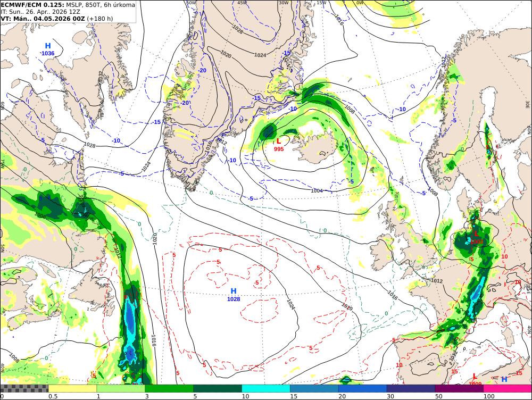The width and height of the screenshot is (532, 400).
Task: Click the blue -5 label southeast of Iceland
Action: pyautogui.click(x=351, y=182)
